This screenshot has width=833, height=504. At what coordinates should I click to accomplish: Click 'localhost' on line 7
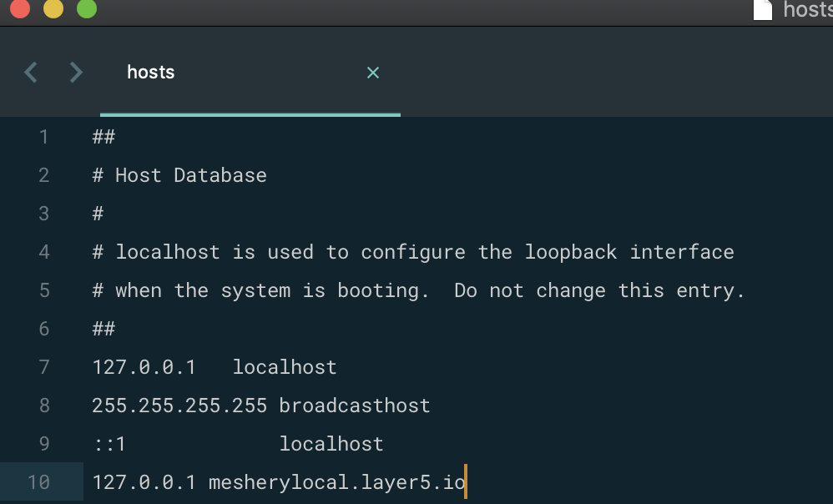coord(285,367)
